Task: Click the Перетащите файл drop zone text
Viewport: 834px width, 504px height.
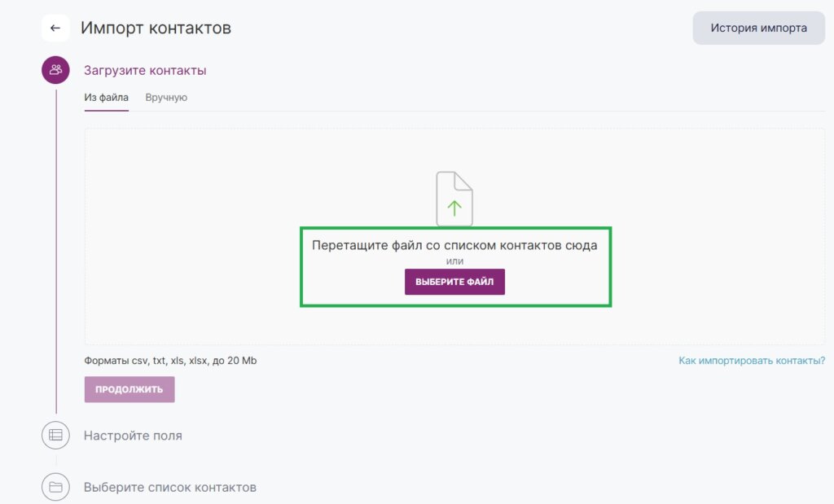Action: (x=454, y=245)
